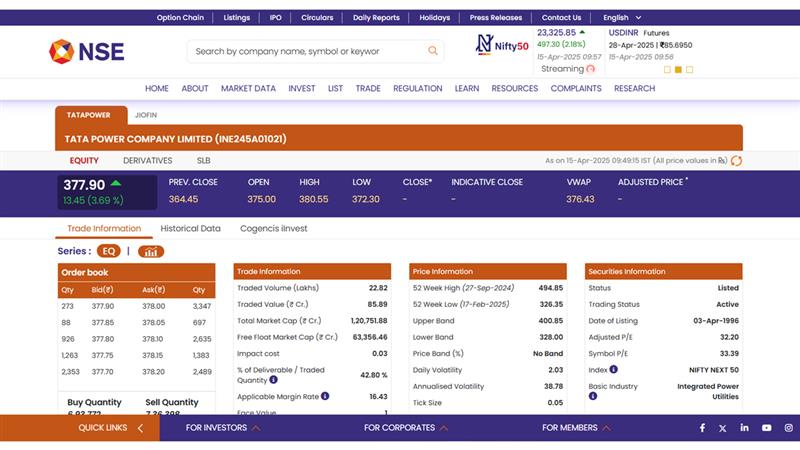
Task: Click the search magnifier icon
Action: pyautogui.click(x=433, y=51)
